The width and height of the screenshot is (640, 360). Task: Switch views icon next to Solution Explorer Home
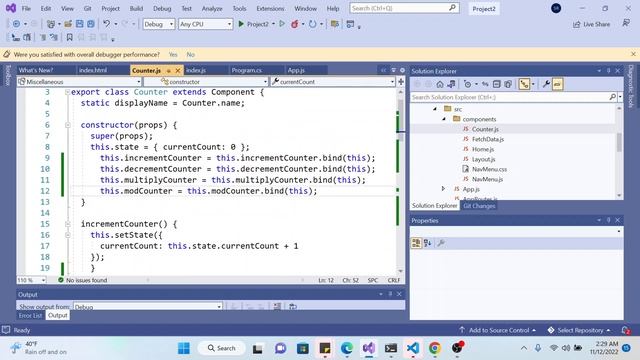coord(451,84)
